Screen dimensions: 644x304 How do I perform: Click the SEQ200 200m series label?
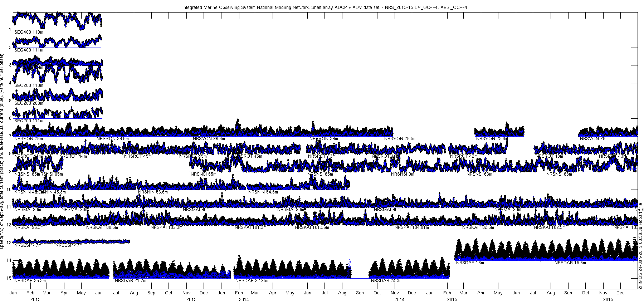(29, 103)
